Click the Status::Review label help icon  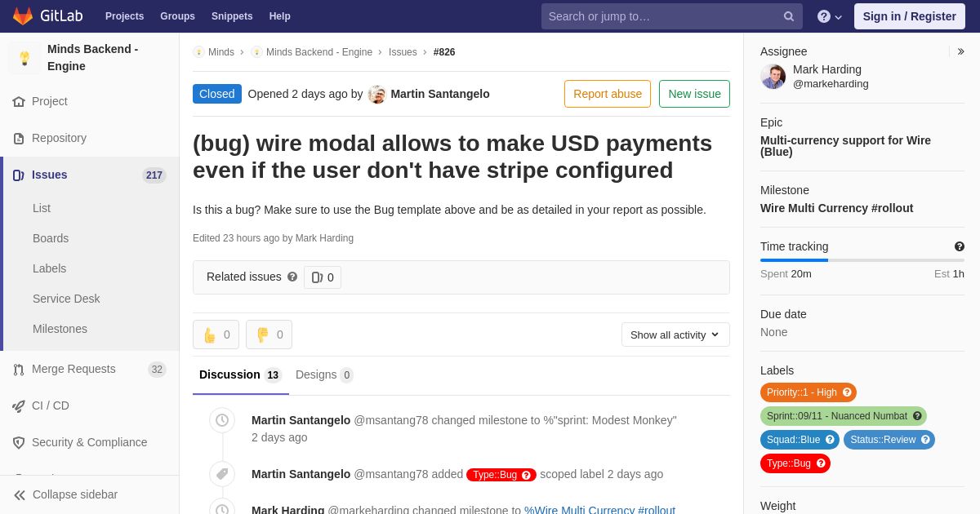tap(925, 440)
